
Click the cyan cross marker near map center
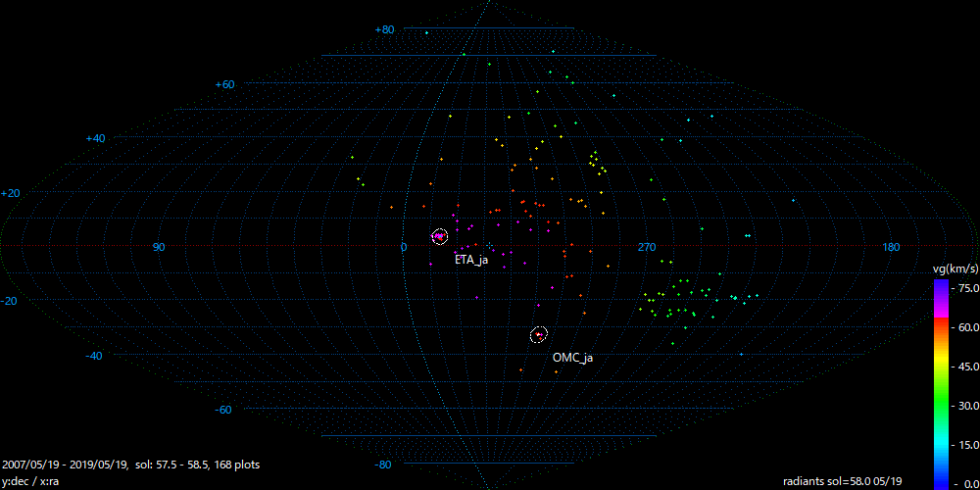(x=489, y=244)
